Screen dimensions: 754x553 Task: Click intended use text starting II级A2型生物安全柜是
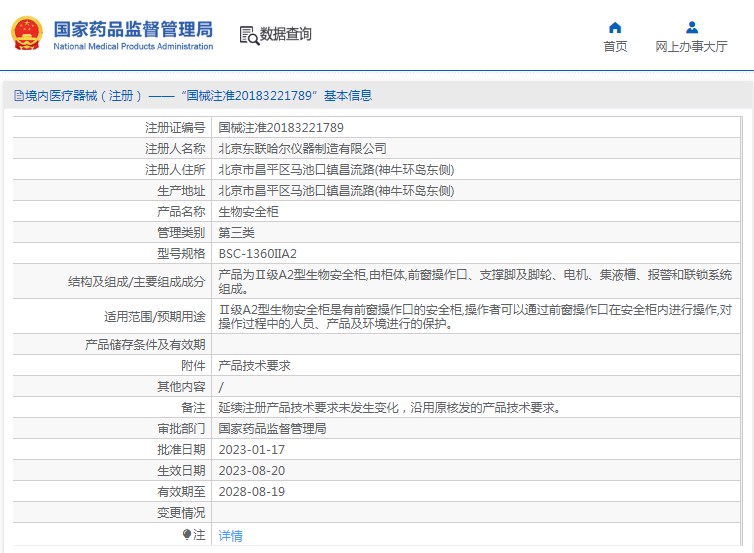[475, 316]
